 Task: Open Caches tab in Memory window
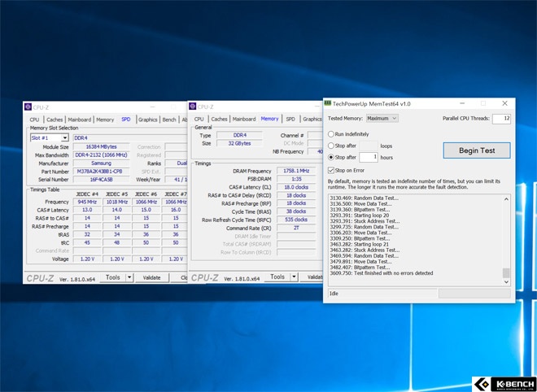pyautogui.click(x=219, y=119)
